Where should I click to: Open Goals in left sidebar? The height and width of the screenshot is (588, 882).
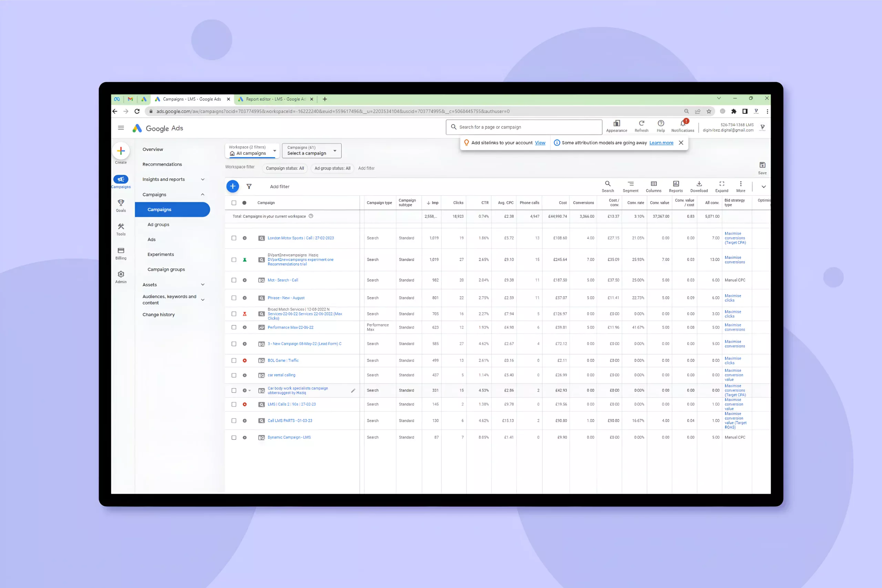click(121, 205)
